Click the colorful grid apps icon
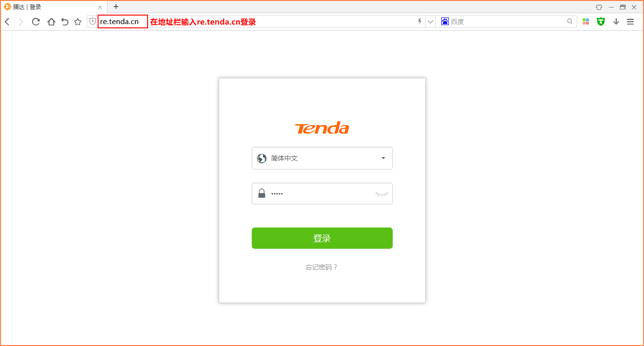Screen dimensions: 644x346 586,22
